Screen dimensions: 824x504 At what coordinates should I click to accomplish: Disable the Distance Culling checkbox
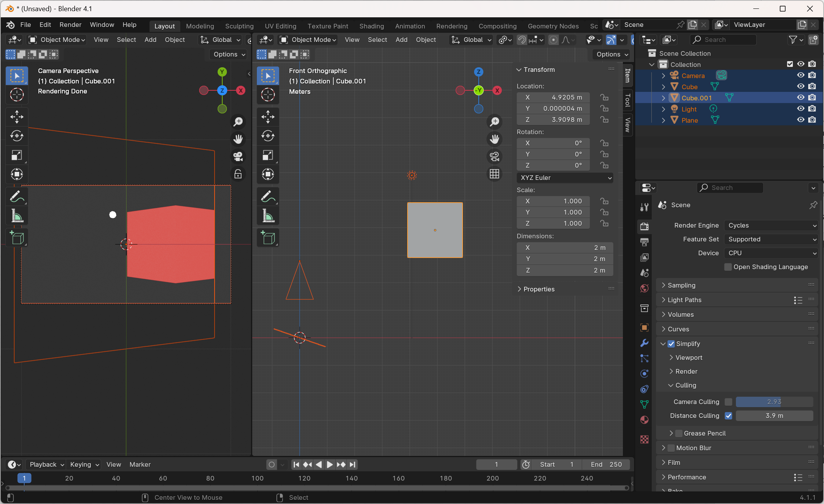[x=728, y=416]
